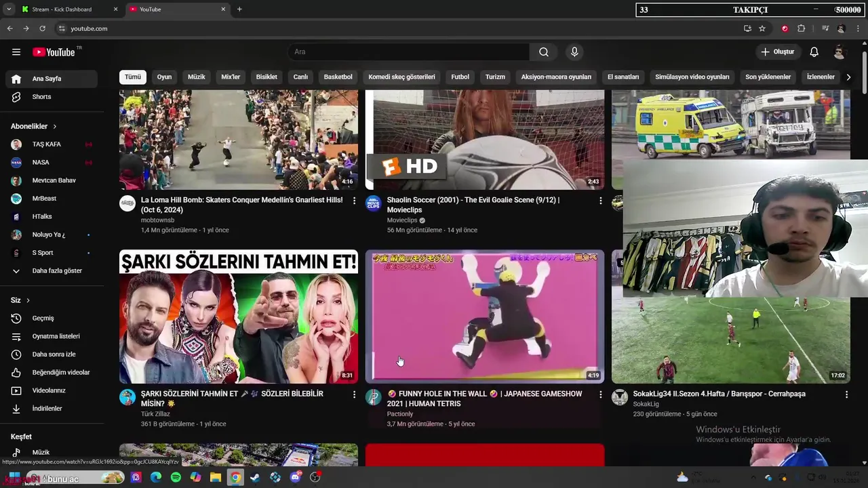Open the YouTube account avatar menu
The width and height of the screenshot is (868, 488).
[839, 52]
